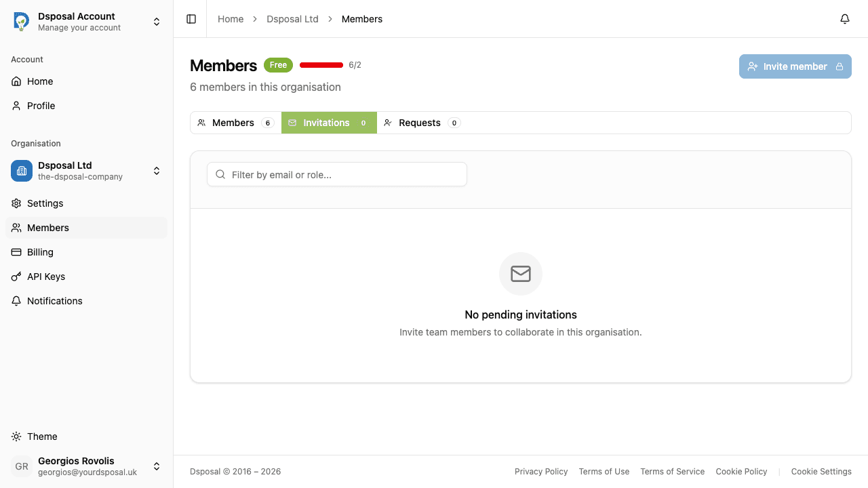Image resolution: width=868 pixels, height=488 pixels.
Task: Open Billing via the credit card icon
Action: [16, 251]
